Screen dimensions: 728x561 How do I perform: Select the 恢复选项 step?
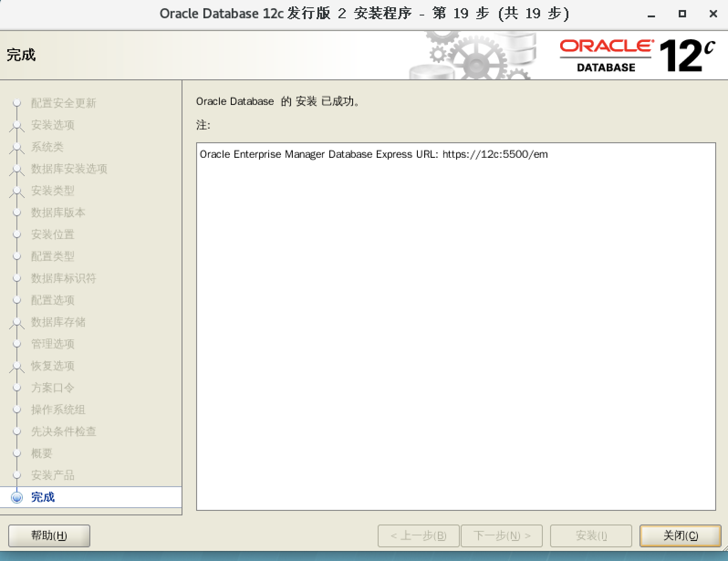click(x=52, y=366)
